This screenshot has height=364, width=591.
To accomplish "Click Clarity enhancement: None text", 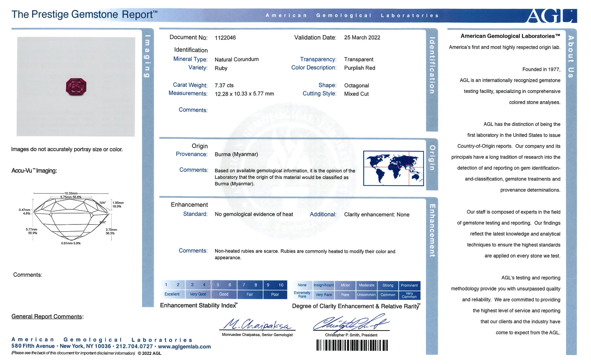I will [x=377, y=215].
